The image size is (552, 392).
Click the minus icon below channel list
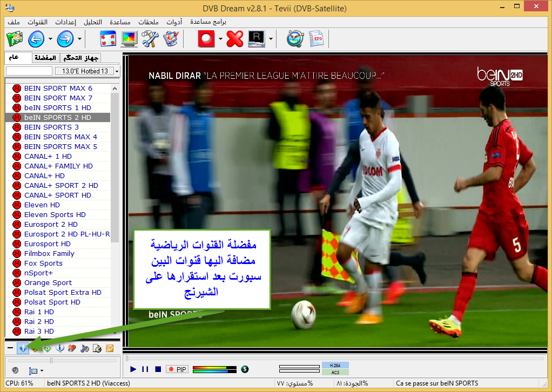tap(10, 348)
